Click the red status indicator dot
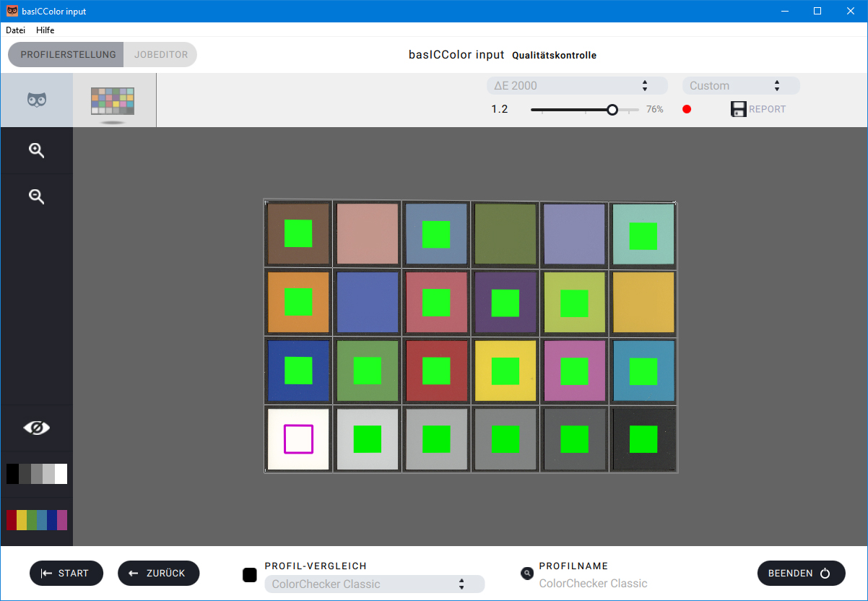 687,109
